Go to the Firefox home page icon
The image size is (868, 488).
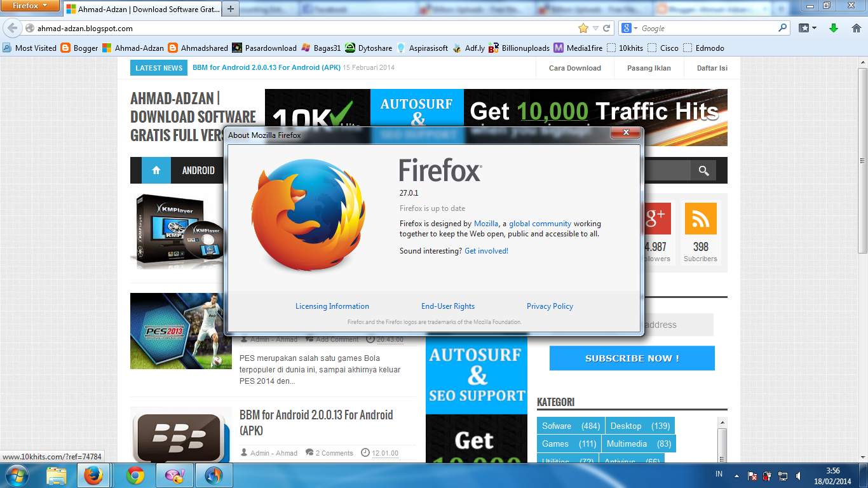(x=855, y=29)
